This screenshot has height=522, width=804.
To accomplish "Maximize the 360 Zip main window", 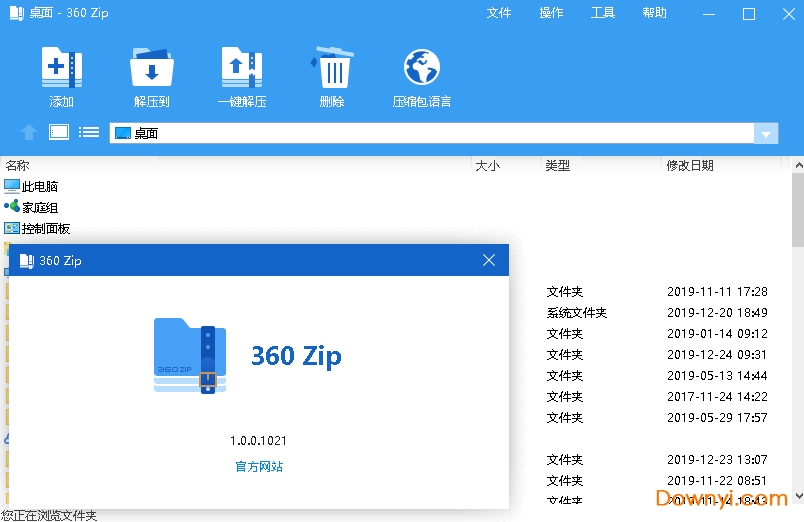I will click(x=749, y=14).
